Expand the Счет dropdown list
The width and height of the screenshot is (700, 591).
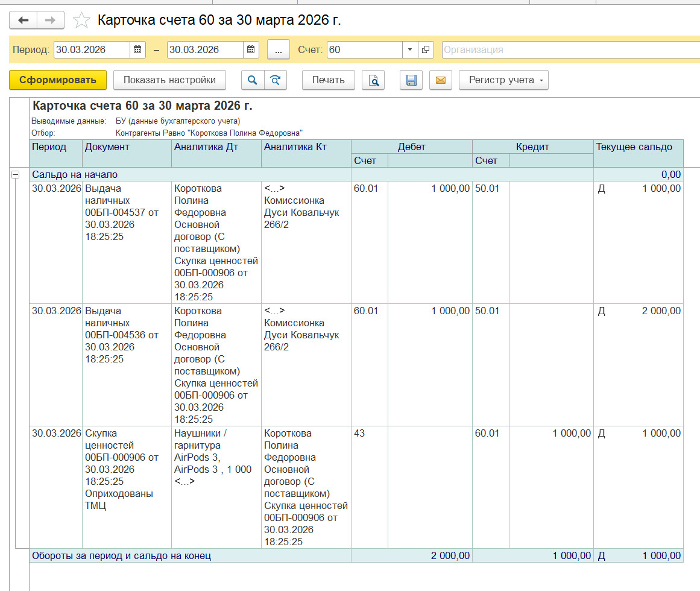pos(410,50)
